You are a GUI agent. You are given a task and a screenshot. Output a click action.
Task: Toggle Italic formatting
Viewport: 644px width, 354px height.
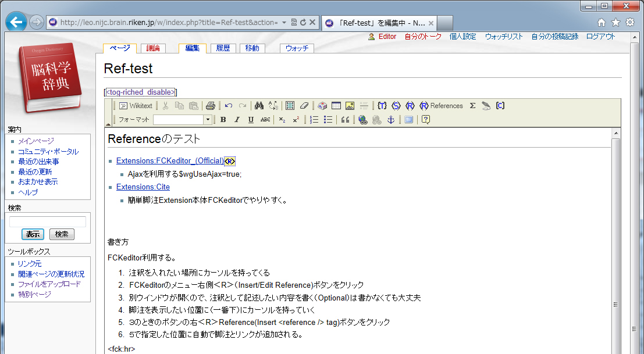pos(237,120)
